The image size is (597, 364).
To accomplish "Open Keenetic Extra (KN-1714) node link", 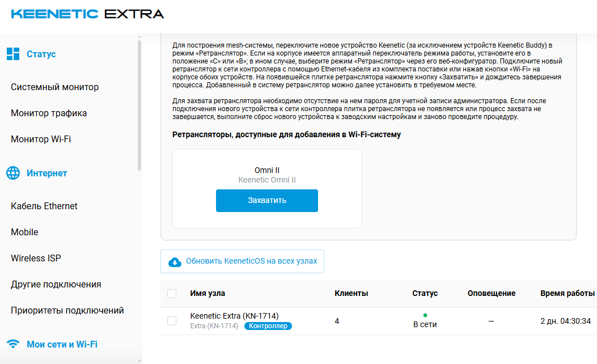I will pyautogui.click(x=234, y=316).
